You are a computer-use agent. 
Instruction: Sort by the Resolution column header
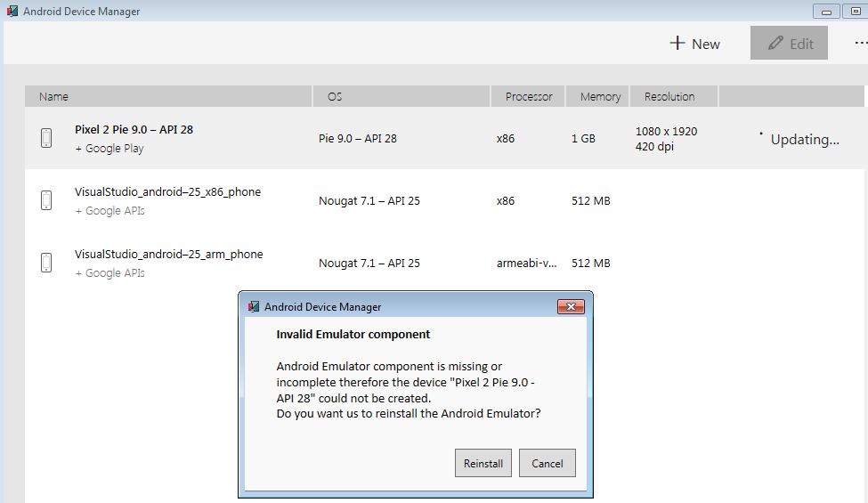point(674,96)
